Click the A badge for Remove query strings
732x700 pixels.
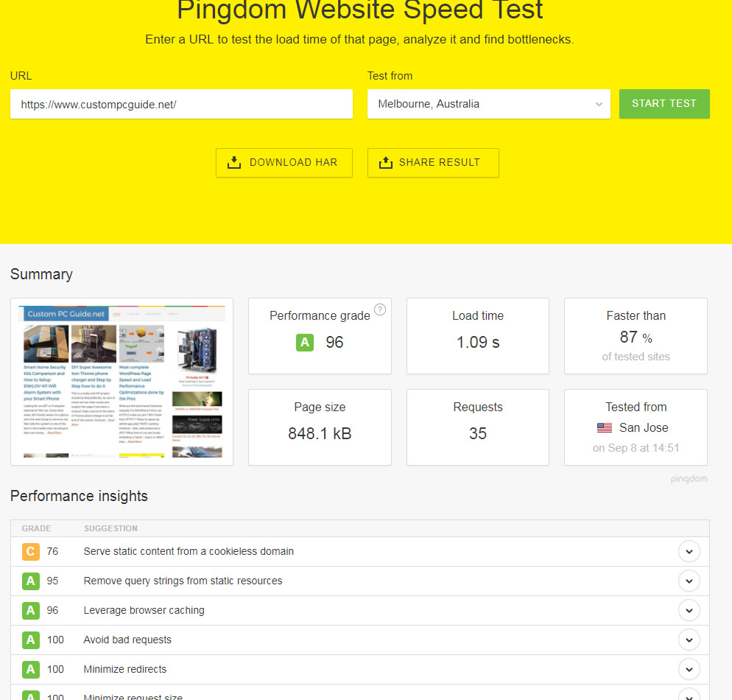pos(30,581)
